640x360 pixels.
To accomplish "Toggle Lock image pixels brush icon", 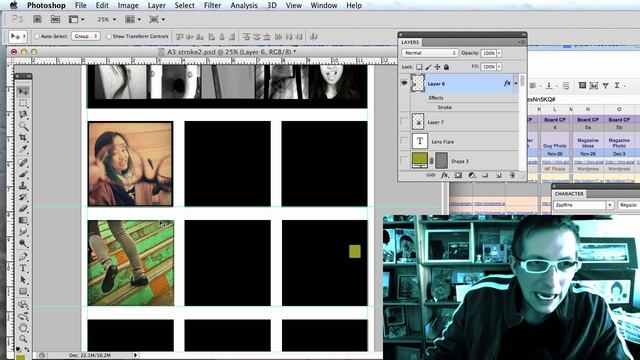I will coord(428,67).
